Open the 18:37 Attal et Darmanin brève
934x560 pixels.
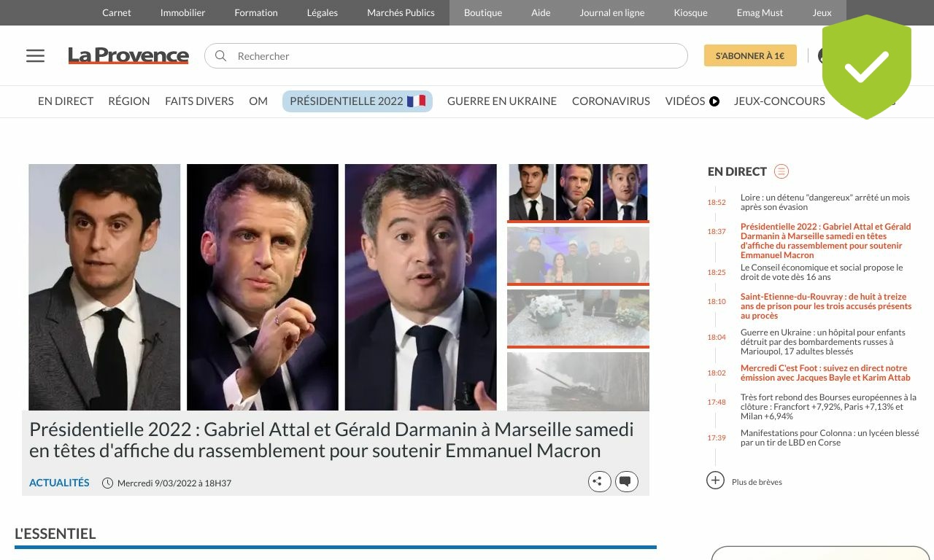tap(826, 241)
